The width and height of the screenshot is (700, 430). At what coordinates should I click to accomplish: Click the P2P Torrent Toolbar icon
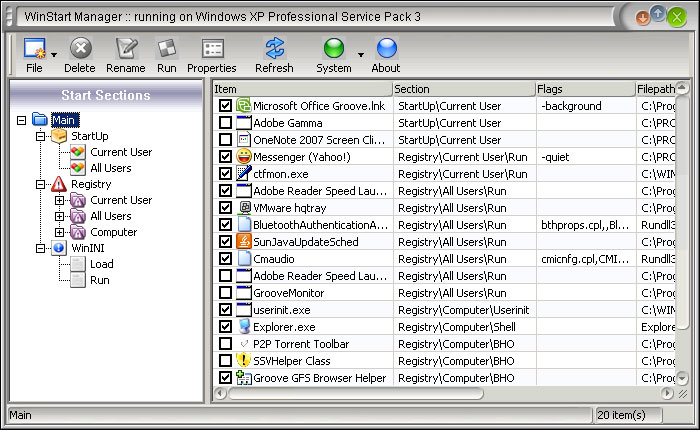point(244,343)
